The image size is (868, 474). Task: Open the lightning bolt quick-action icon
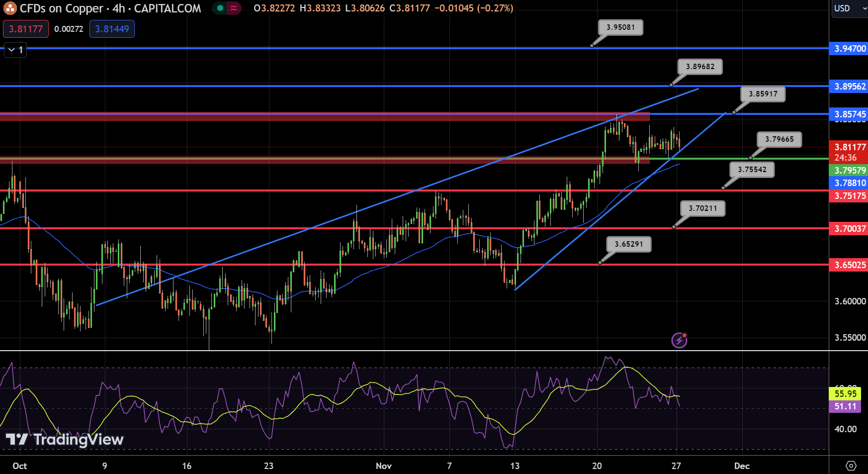pyautogui.click(x=679, y=340)
